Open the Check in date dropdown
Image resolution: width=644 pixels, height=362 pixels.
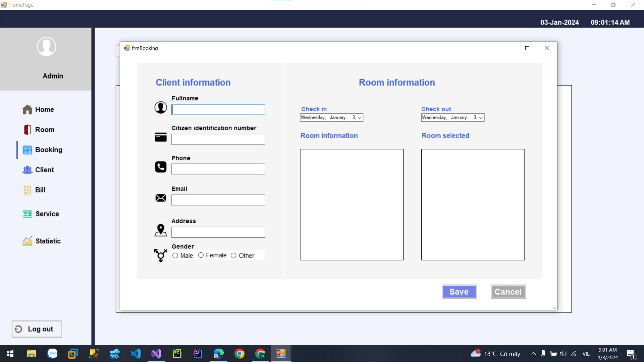click(360, 117)
